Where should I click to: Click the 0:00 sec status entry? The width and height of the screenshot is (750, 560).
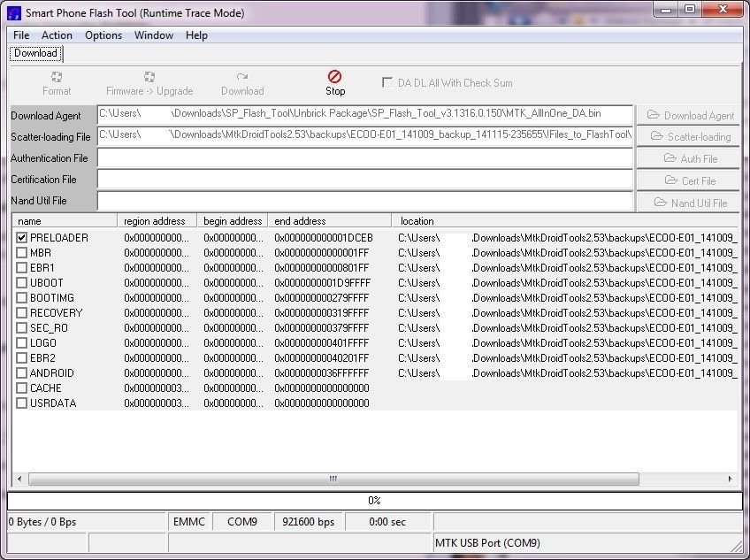click(x=387, y=522)
